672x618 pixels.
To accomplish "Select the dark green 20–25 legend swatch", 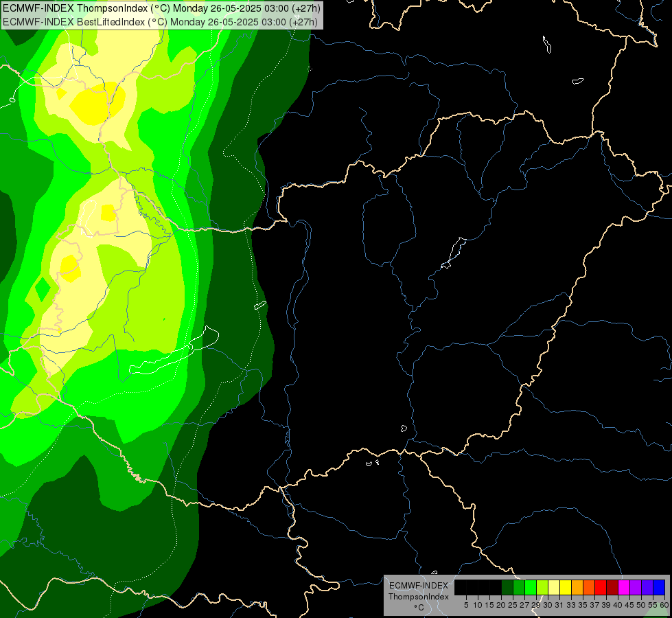I will [507, 587].
